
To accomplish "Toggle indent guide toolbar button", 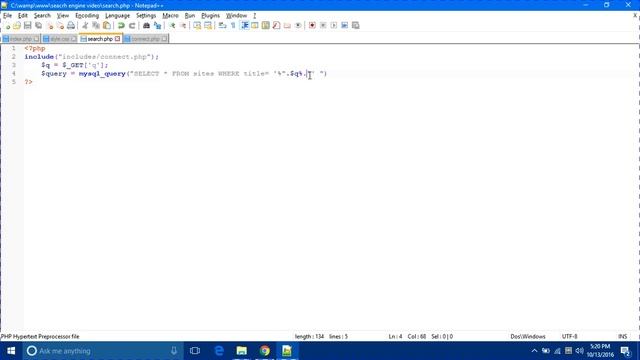I will point(244,26).
